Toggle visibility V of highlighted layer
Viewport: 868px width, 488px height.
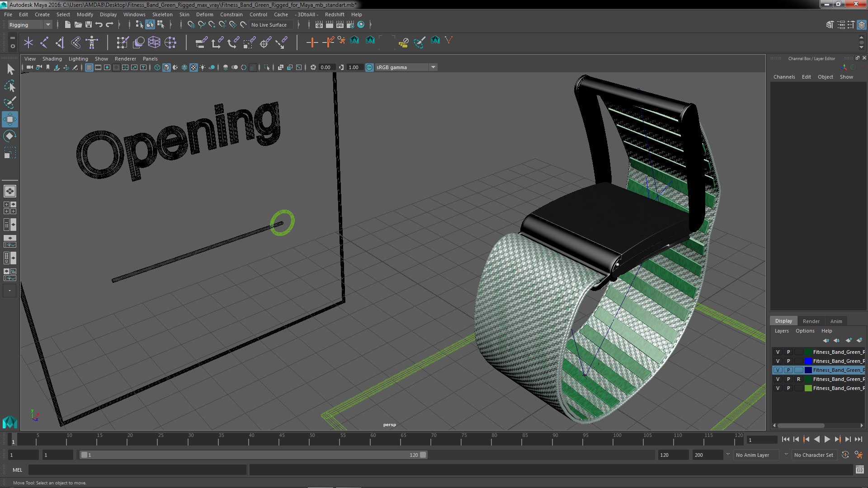click(x=778, y=370)
